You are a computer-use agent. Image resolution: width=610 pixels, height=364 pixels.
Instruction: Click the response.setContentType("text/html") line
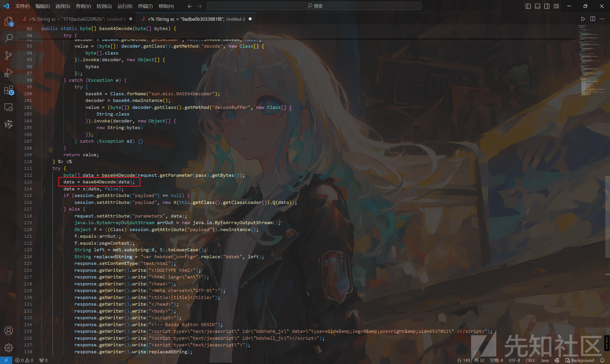tap(125, 263)
